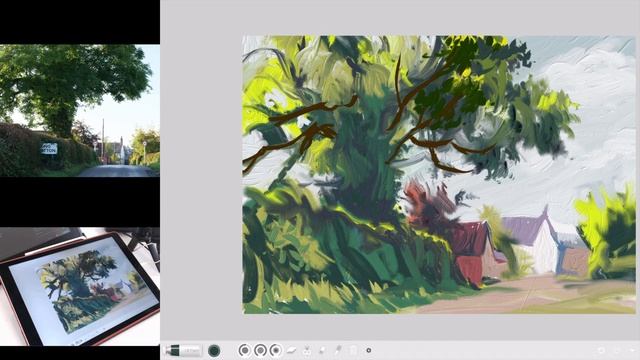Click the small dark ring icon in toolbar
This screenshot has height=360, width=640.
pos(369,350)
